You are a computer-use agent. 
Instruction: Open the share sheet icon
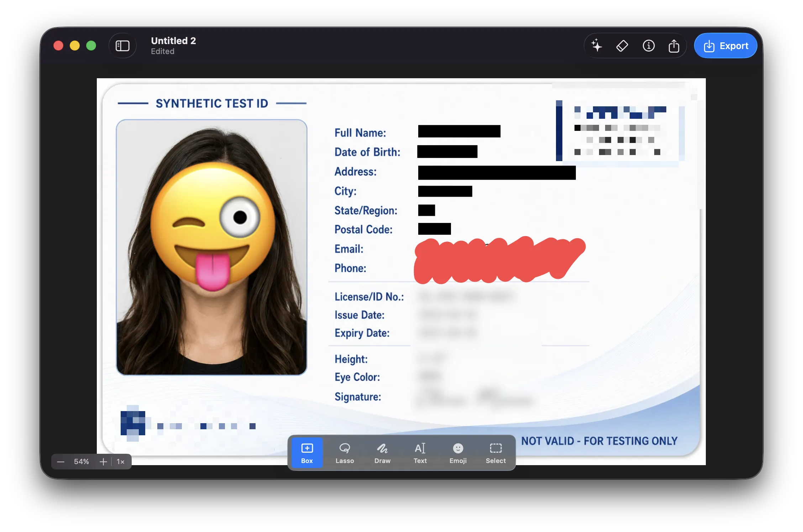674,46
